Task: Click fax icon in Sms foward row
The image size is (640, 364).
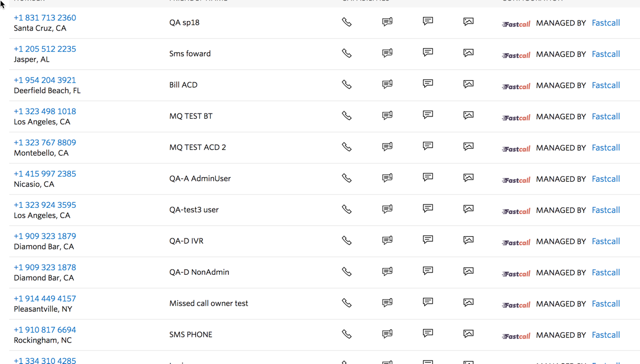Action: click(x=387, y=53)
